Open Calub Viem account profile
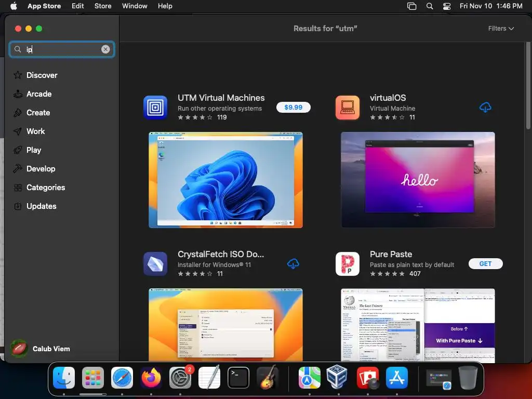The width and height of the screenshot is (532, 399). tap(40, 349)
